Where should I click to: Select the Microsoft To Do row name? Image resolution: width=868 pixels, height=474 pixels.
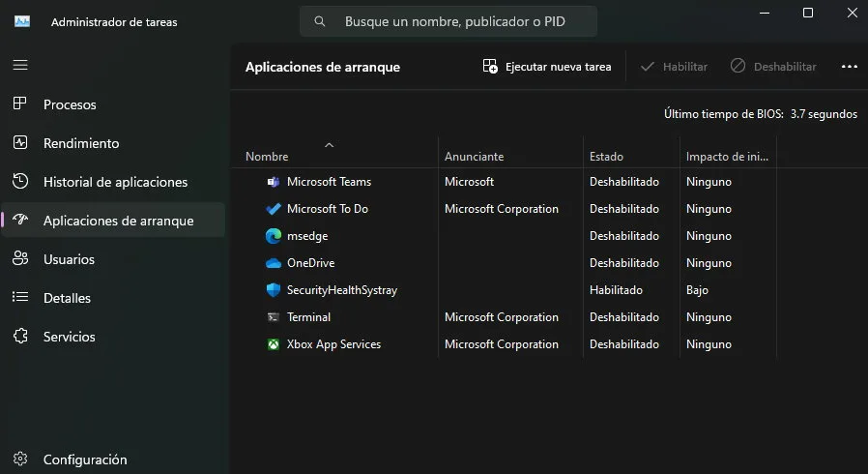pos(327,209)
